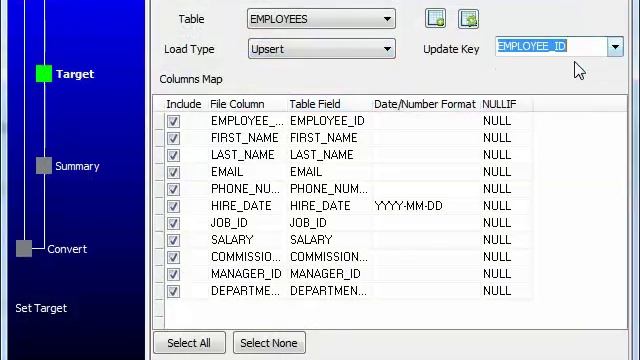This screenshot has height=360, width=640.
Task: Toggle Include checkbox for FIRST_NAME
Action: 173,138
